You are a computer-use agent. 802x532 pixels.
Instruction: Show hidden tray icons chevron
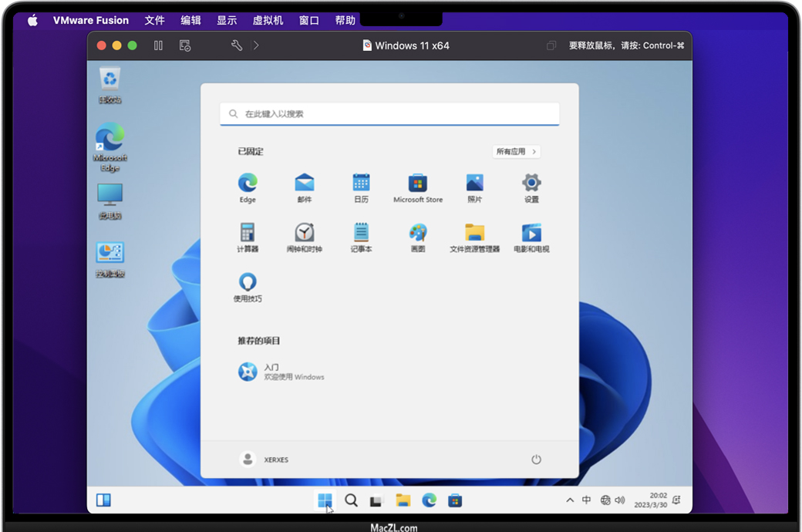pyautogui.click(x=570, y=500)
